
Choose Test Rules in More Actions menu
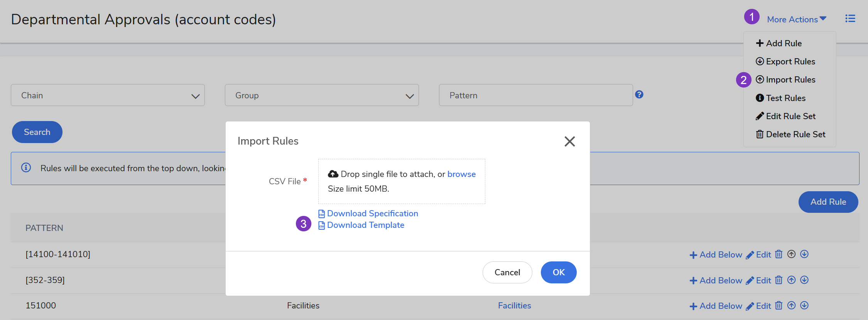tap(785, 98)
